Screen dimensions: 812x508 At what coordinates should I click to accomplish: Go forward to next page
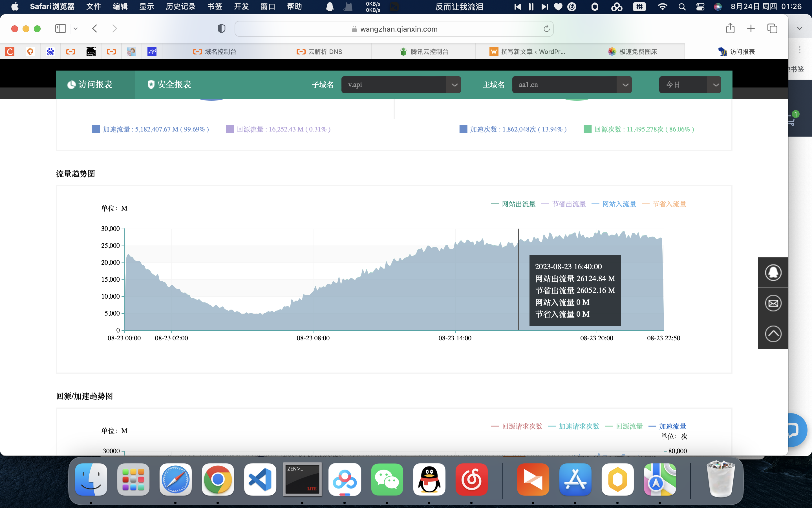114,29
